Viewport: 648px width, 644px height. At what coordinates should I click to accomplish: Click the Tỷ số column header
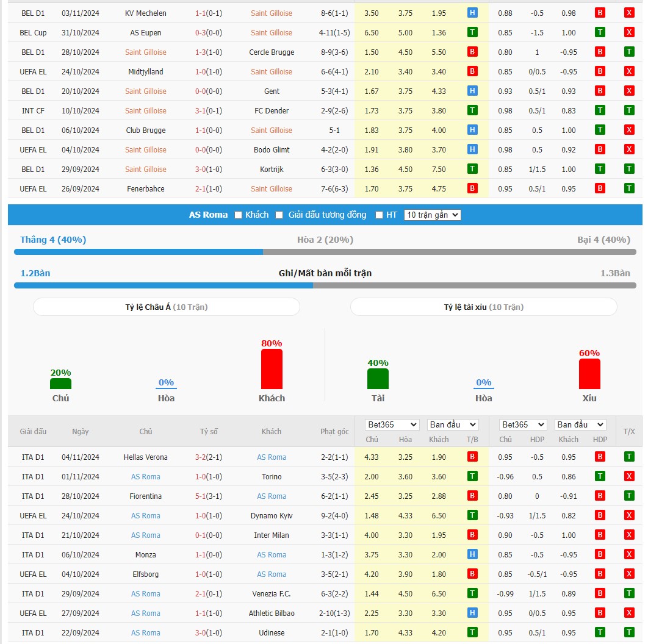pos(209,432)
